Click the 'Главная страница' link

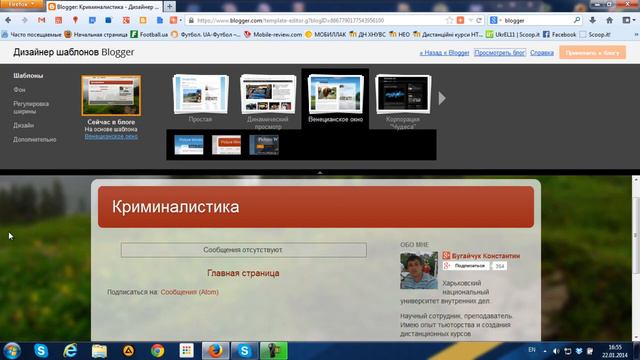243,273
